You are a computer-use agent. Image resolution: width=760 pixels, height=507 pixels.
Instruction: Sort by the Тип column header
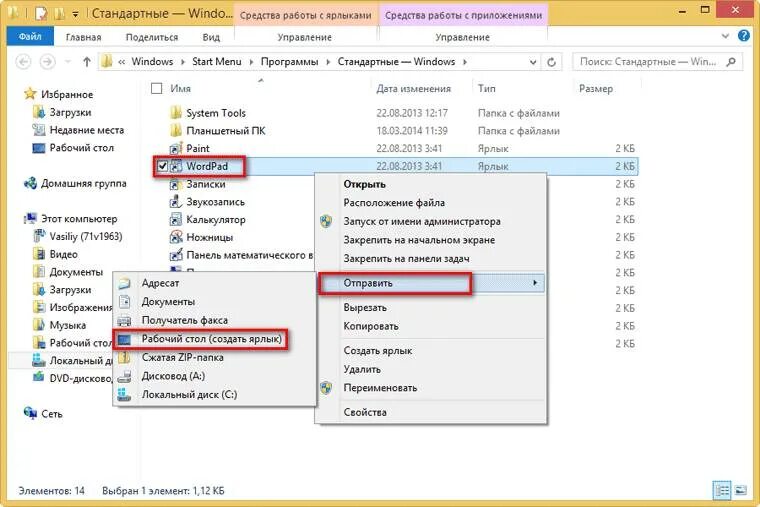click(x=487, y=89)
